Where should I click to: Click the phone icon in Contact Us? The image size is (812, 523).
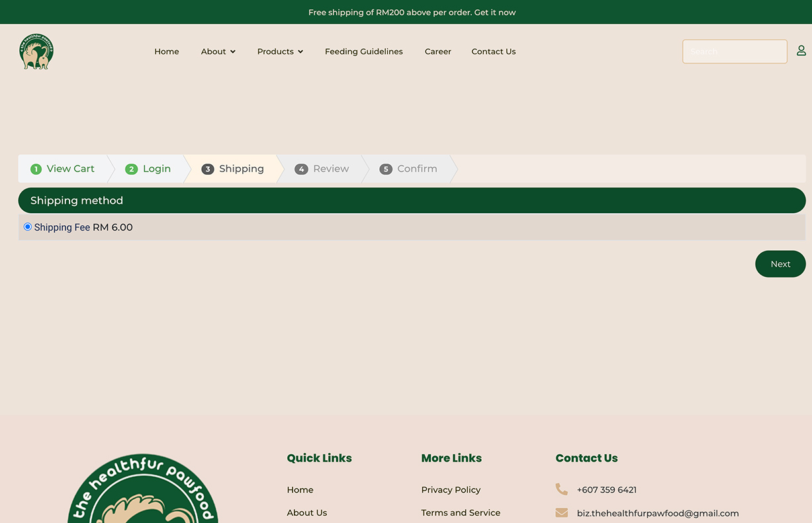(561, 490)
